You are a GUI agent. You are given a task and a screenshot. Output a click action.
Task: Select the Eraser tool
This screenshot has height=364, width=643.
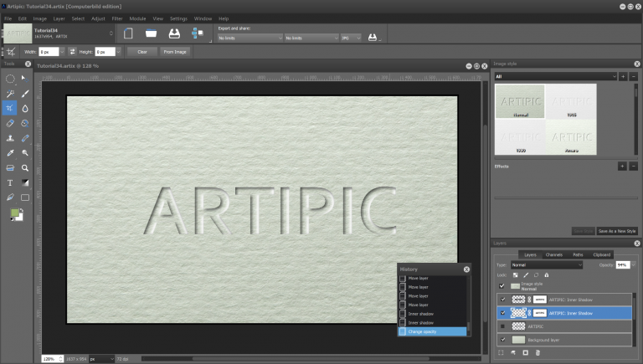click(x=10, y=123)
